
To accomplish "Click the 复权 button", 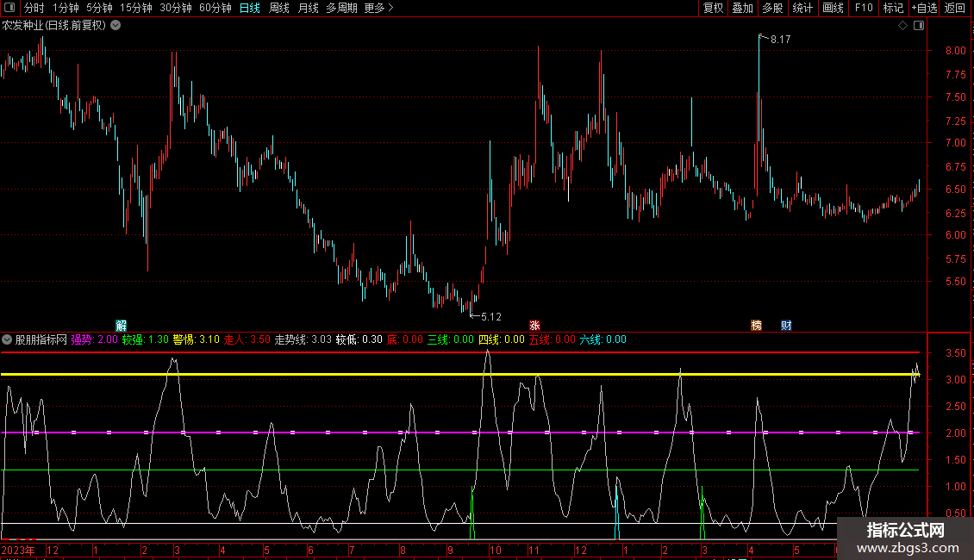I will [x=713, y=9].
